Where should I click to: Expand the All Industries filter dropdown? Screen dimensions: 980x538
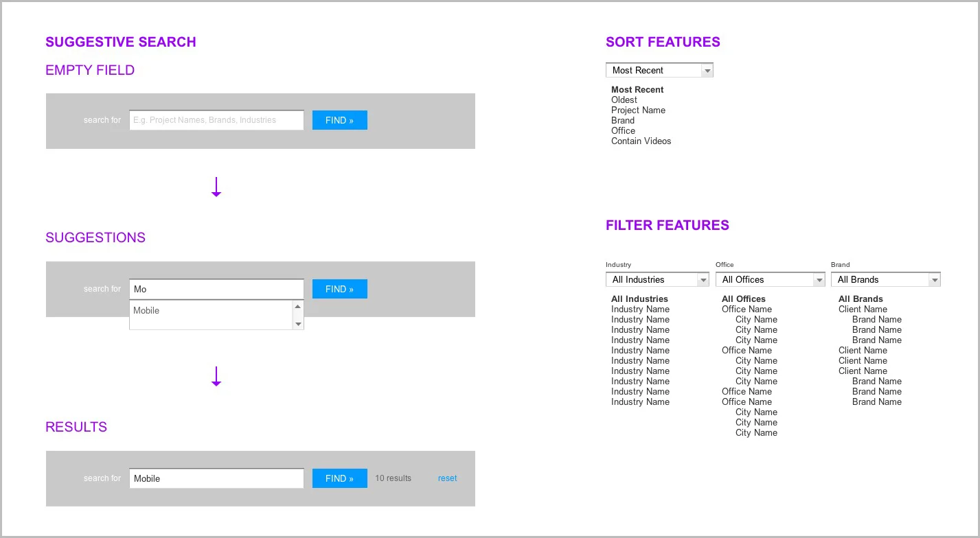point(703,279)
